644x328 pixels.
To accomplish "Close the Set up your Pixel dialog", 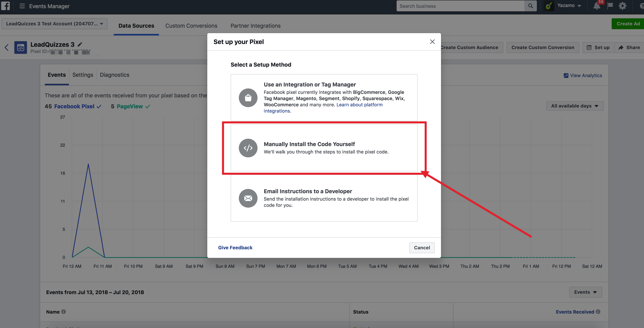I will coord(432,42).
